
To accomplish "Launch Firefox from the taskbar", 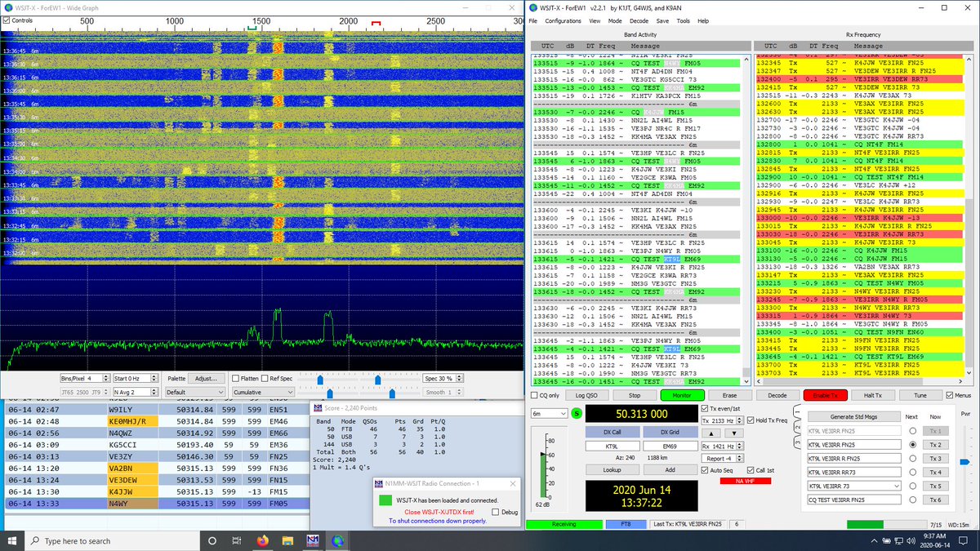I will pos(261,540).
